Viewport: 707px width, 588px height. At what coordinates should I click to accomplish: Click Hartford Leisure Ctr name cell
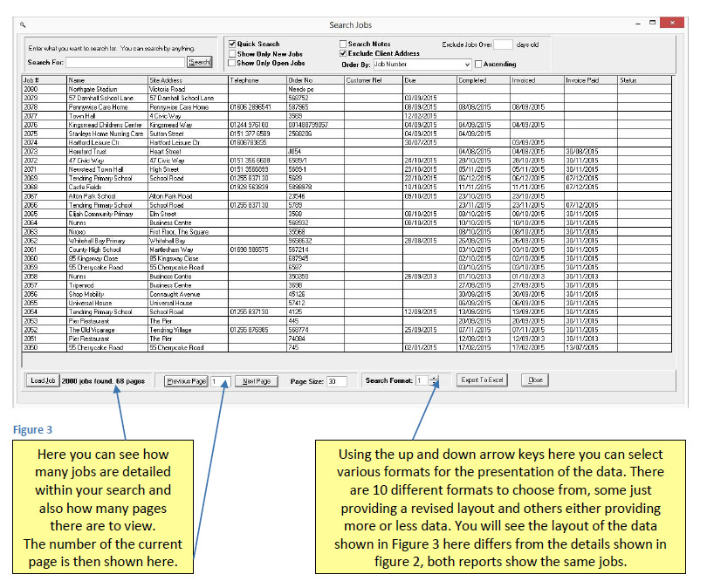coord(107,143)
